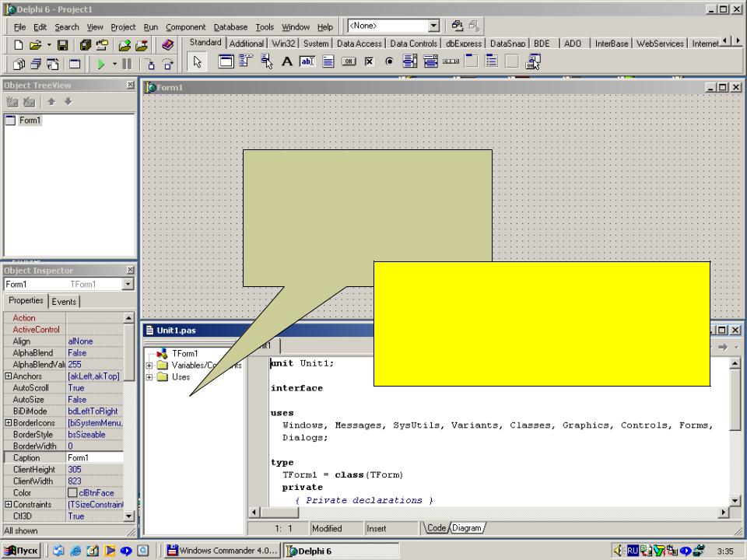Click Add File to Project icon

pyautogui.click(x=124, y=45)
